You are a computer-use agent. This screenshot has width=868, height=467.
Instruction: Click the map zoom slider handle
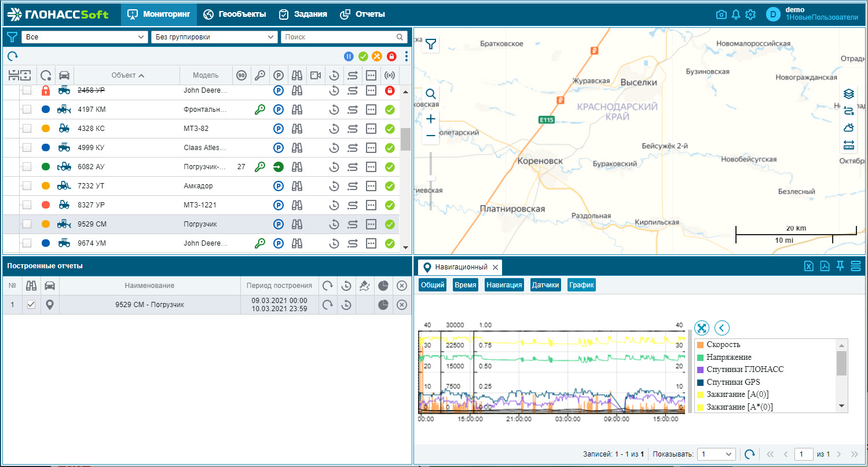[x=431, y=178]
